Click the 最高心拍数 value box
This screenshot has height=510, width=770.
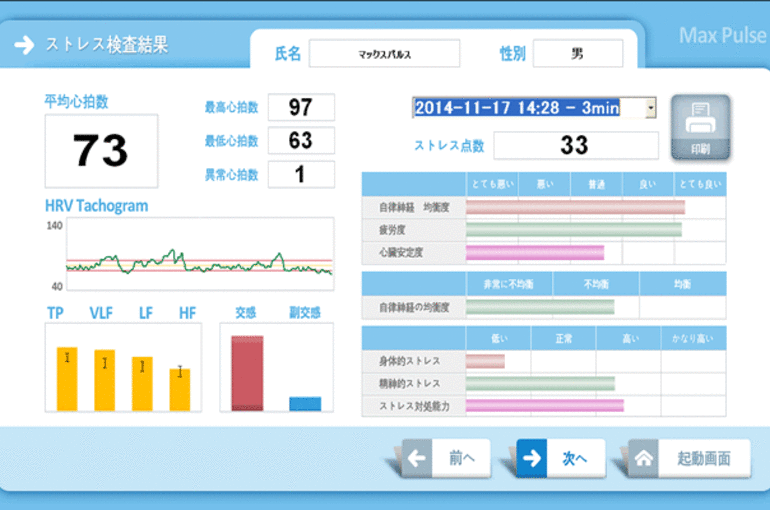coord(300,107)
